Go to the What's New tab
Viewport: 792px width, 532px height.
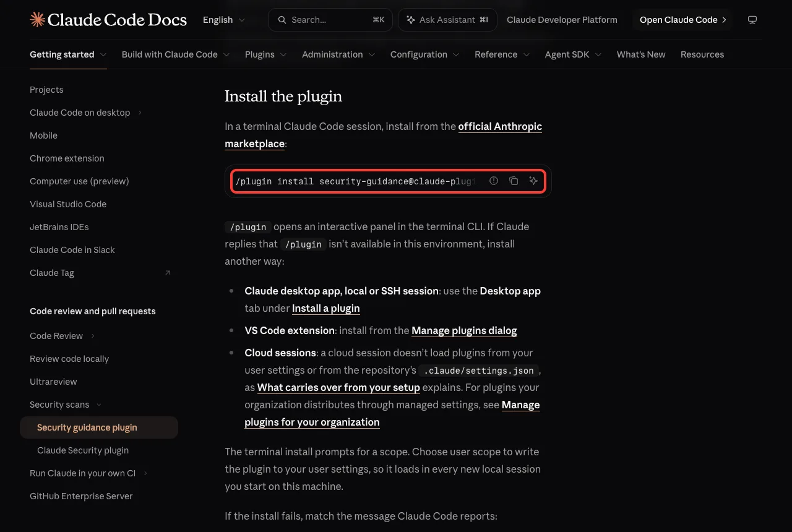tap(641, 54)
